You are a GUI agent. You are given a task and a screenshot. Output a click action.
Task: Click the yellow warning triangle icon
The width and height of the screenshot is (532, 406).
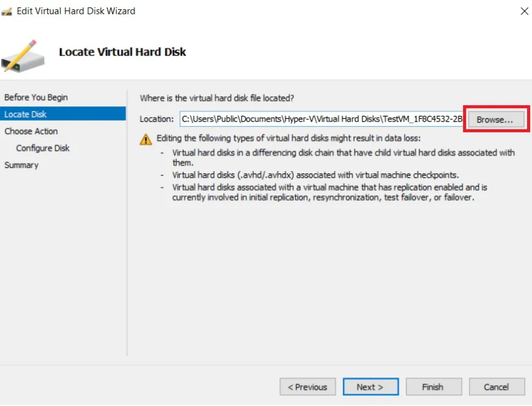[146, 139]
